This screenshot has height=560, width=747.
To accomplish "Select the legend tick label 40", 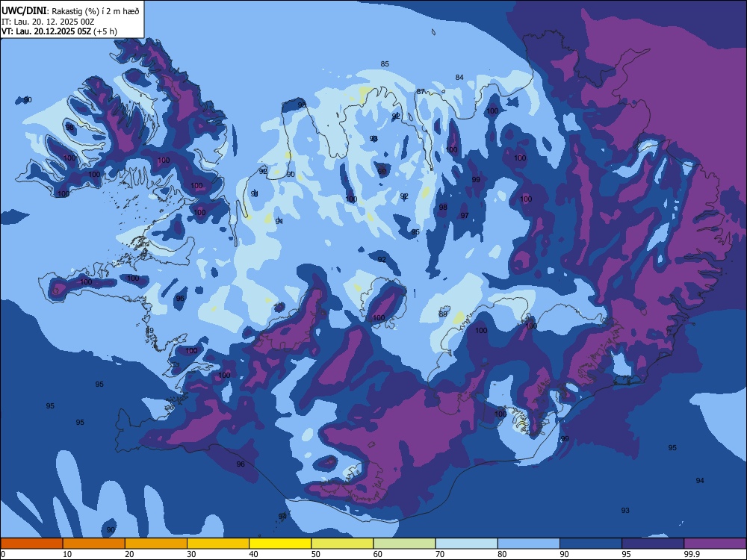I will (x=254, y=554).
